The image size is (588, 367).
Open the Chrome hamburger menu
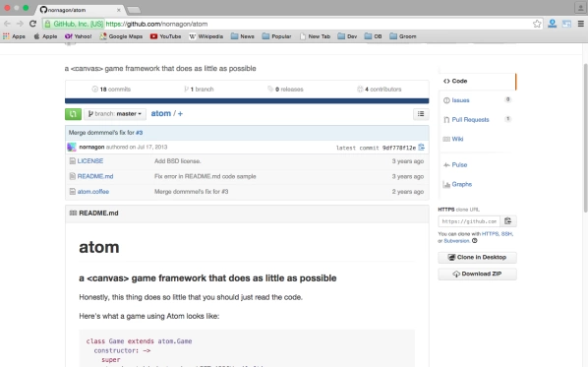click(x=581, y=24)
